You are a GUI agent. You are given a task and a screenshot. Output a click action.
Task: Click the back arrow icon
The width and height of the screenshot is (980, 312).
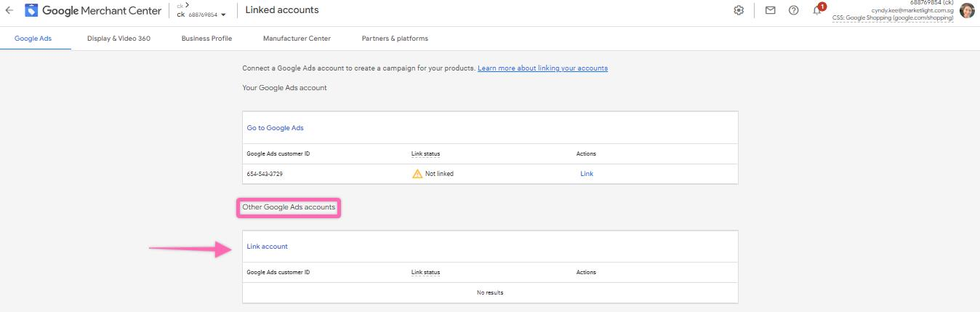[9, 11]
